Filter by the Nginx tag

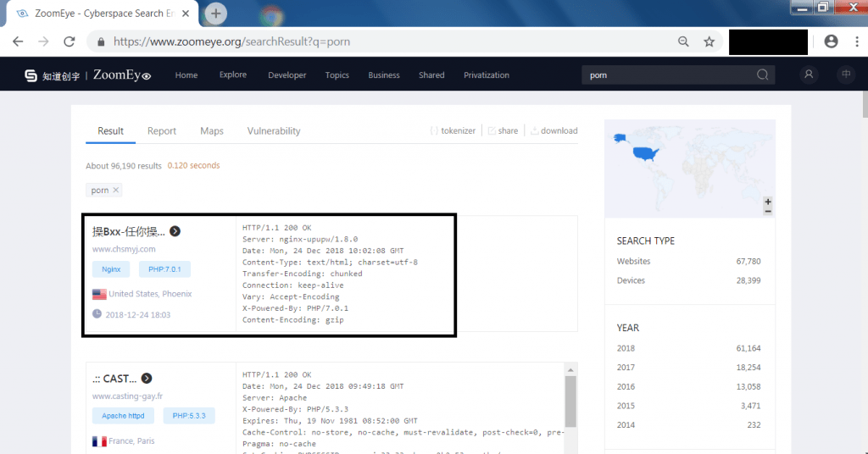click(111, 269)
